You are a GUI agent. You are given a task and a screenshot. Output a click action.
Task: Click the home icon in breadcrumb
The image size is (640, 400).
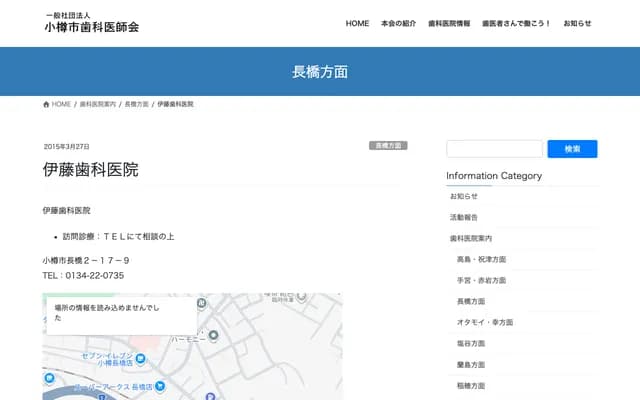47,104
